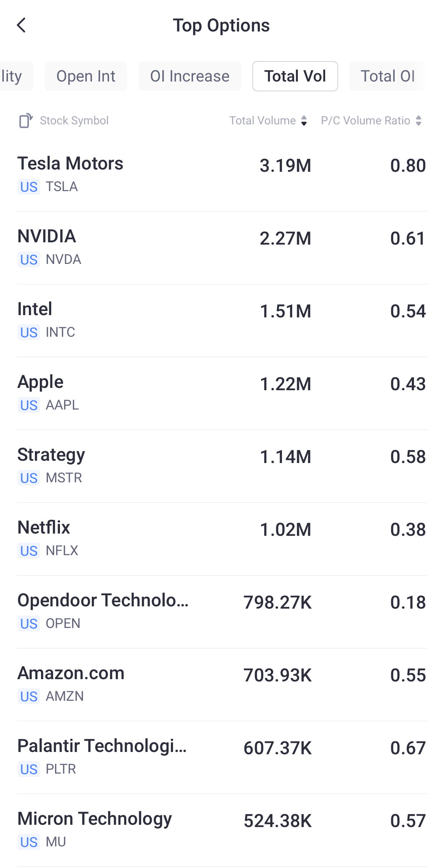Open Opendoor Technologies OPEN entry

pos(222,611)
